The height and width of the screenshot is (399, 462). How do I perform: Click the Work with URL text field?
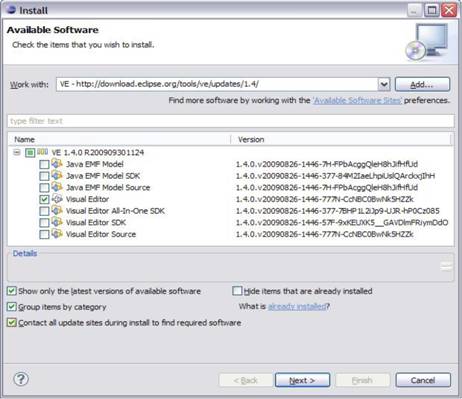click(217, 84)
